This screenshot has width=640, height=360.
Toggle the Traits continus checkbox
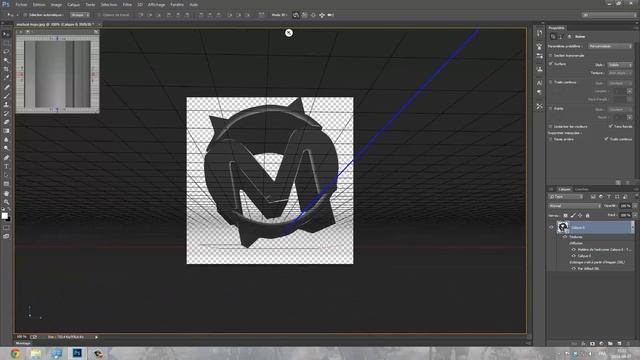(x=551, y=82)
